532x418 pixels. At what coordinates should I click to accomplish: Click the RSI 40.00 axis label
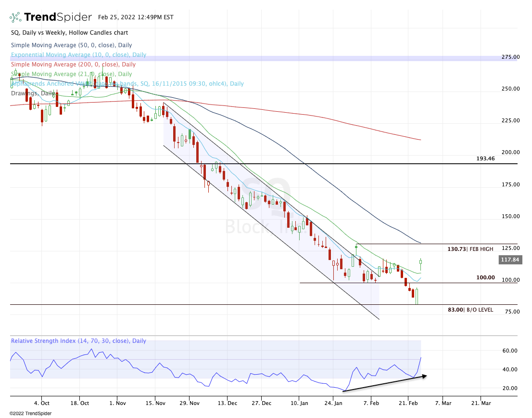[x=510, y=369]
